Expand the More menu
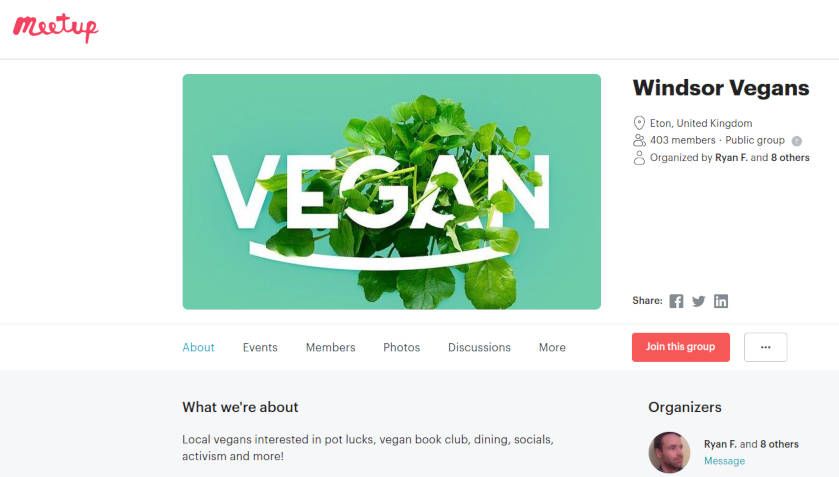The width and height of the screenshot is (839, 477). [552, 347]
